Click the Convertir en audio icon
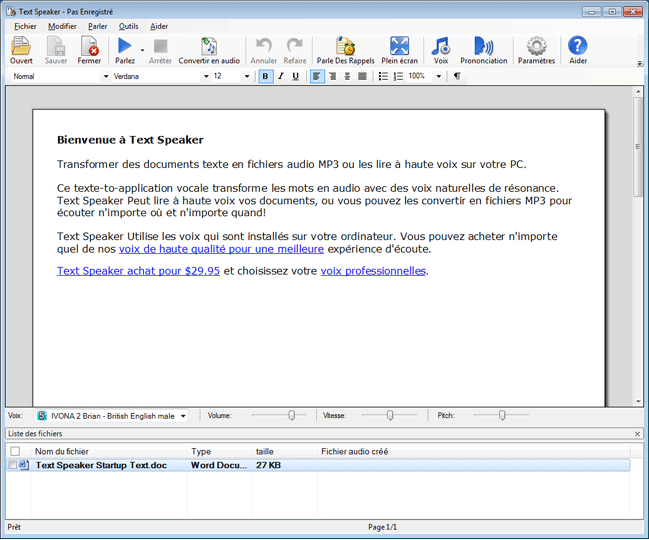Image resolution: width=649 pixels, height=540 pixels. pos(208,47)
